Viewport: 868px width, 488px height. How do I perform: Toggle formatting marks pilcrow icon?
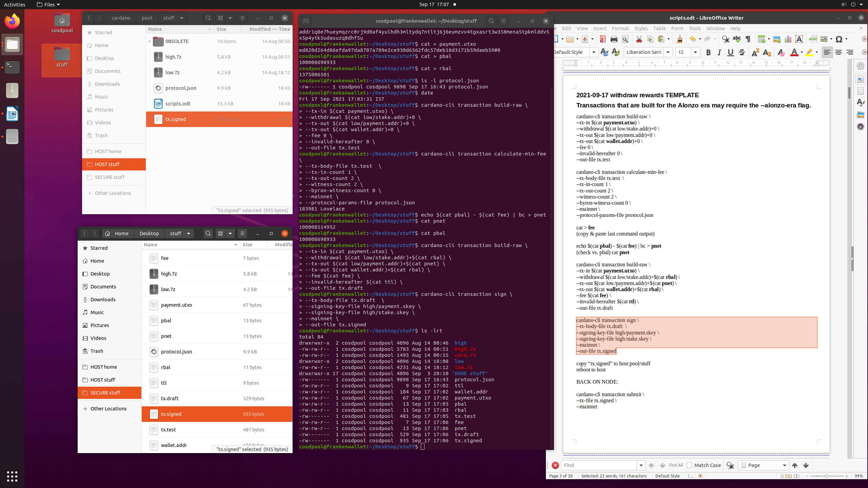coord(748,39)
